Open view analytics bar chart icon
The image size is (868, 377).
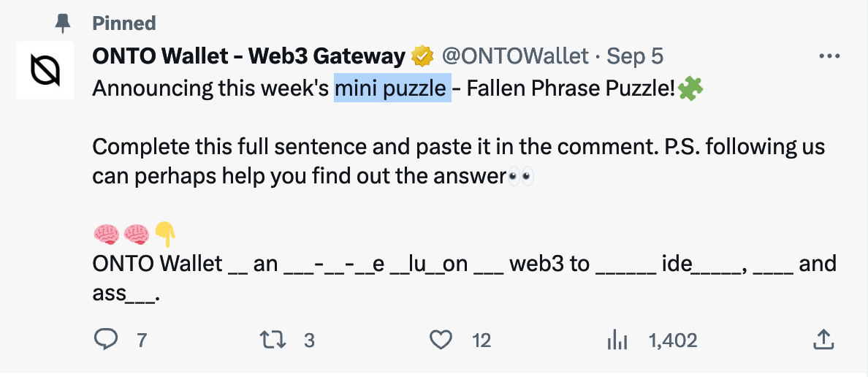point(617,339)
